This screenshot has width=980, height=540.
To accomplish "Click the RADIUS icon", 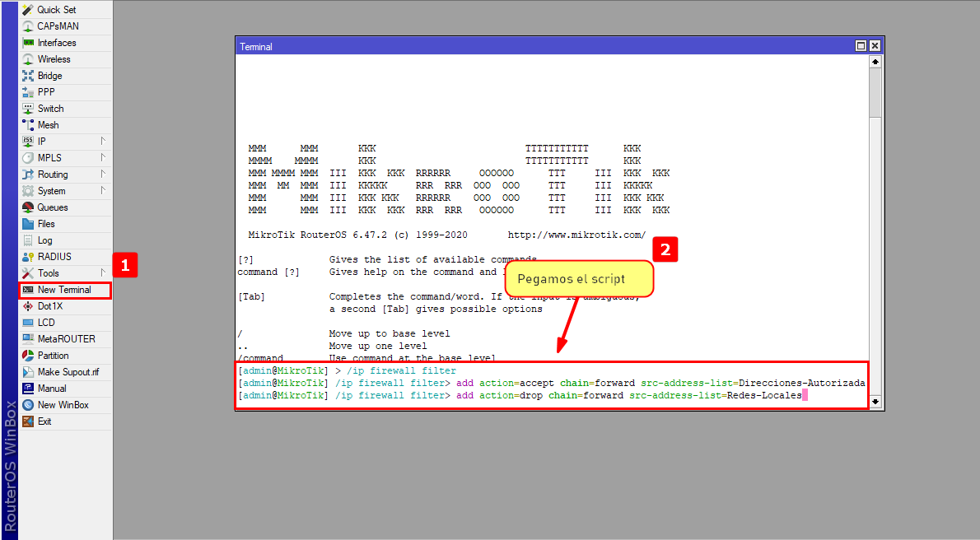I will pos(28,257).
